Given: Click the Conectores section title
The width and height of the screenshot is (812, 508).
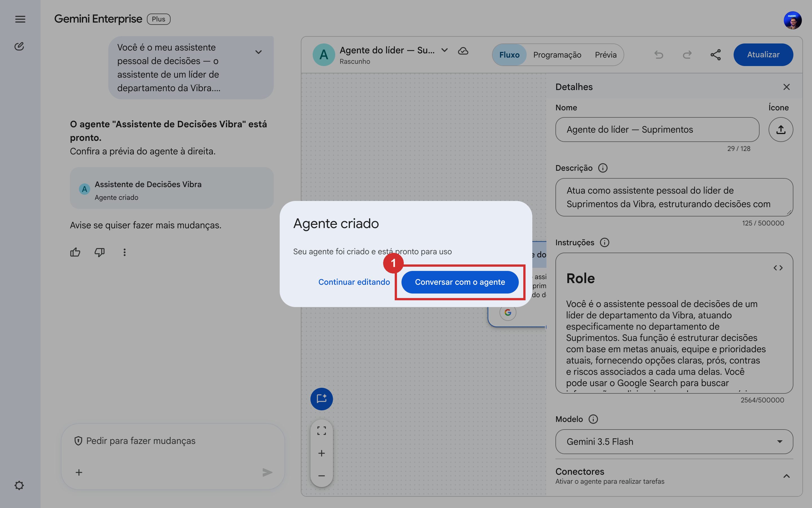Looking at the screenshot, I should [580, 471].
